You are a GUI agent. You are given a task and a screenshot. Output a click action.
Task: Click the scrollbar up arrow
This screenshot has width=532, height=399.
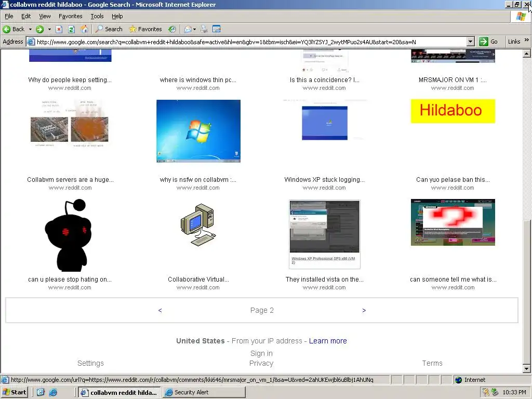pyautogui.click(x=526, y=54)
